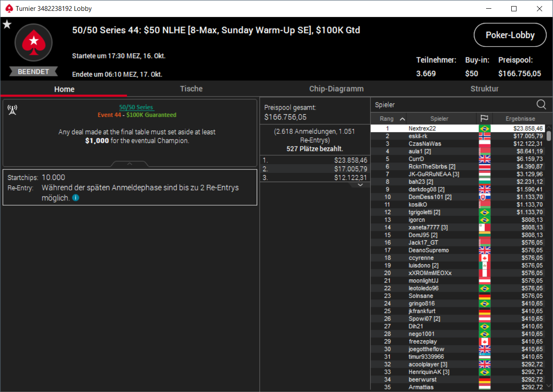Click the PokerStars icon in title bar
This screenshot has height=392, width=553.
[x=9, y=8]
